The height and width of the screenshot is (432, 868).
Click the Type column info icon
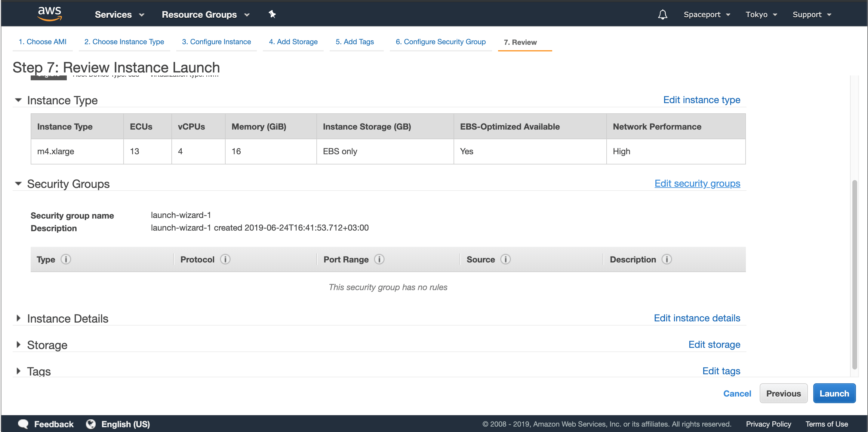click(x=66, y=259)
